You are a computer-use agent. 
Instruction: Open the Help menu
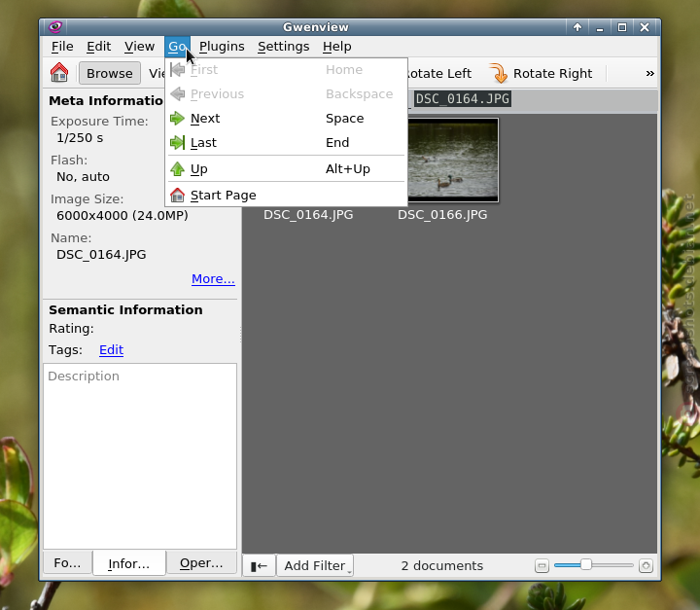coord(337,47)
